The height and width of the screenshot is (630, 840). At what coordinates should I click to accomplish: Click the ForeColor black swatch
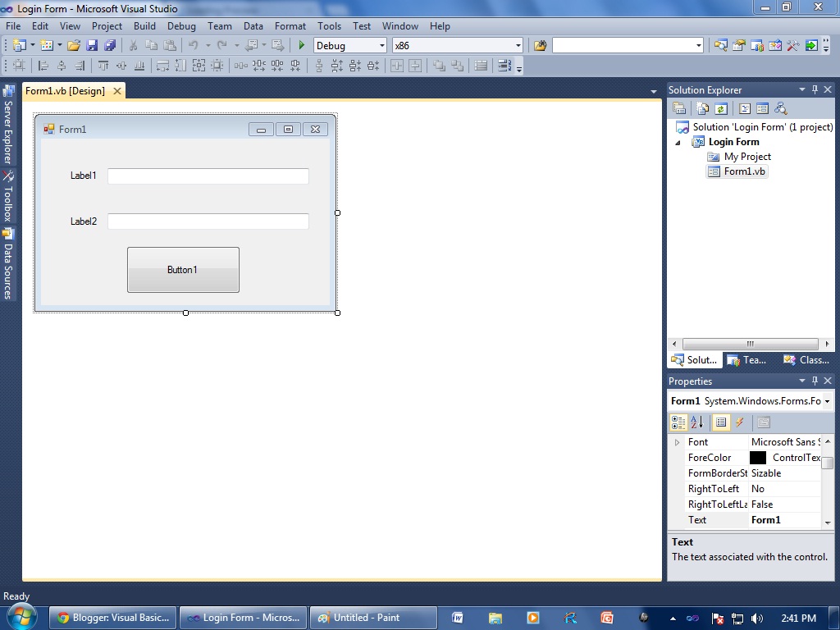[757, 457]
